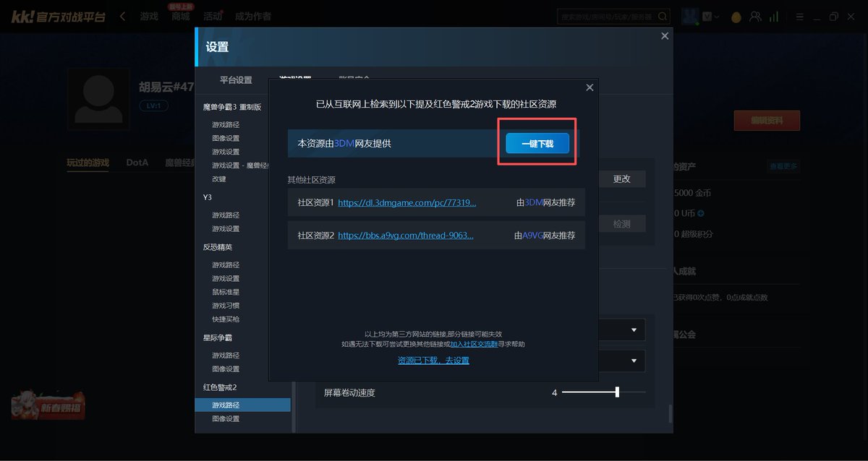
Task: Close the 设置 settings window
Action: pos(665,36)
